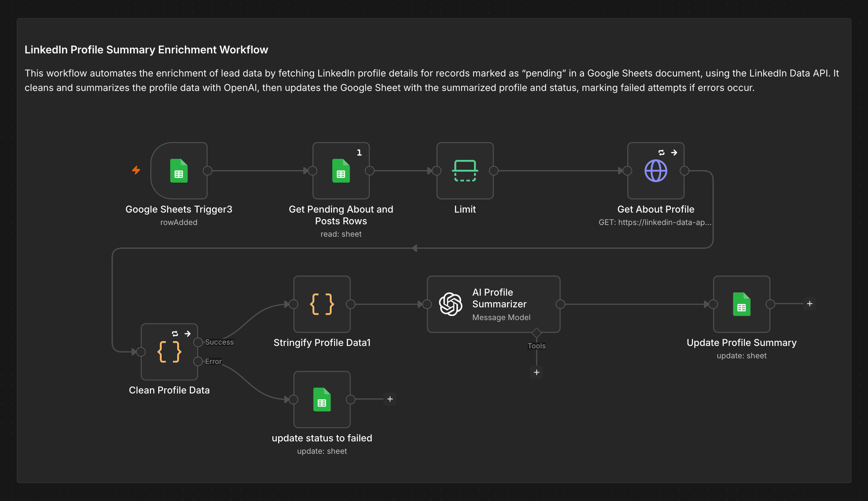868x501 pixels.
Task: Click the 'Update Profile Summary' label
Action: (741, 342)
